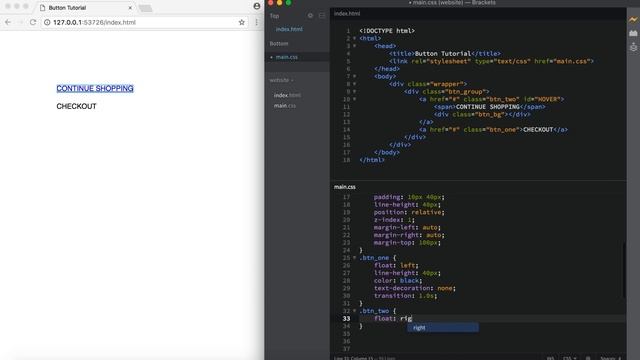The width and height of the screenshot is (640, 360).
Task: Collapse the body tag fold on line 7
Action: coord(354,76)
